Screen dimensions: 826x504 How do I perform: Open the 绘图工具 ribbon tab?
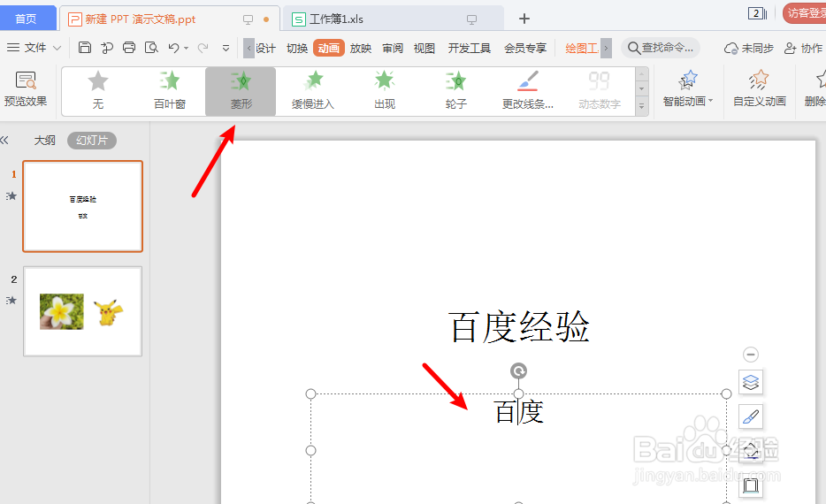pos(582,48)
